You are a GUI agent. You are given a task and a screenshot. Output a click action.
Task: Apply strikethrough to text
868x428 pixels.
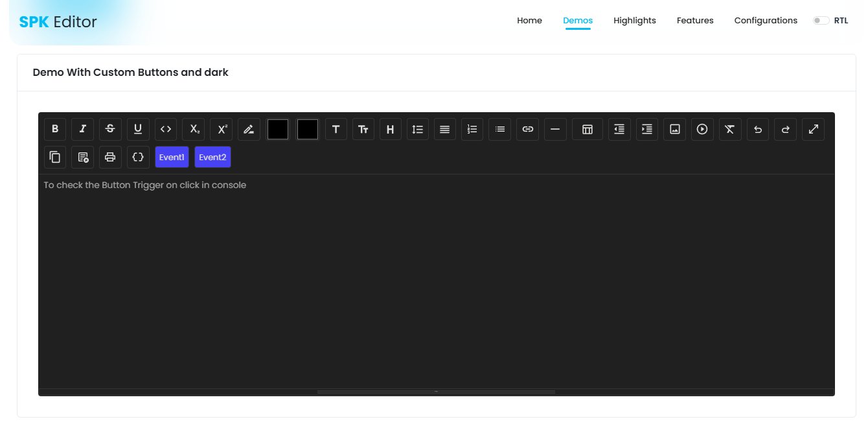pos(110,129)
